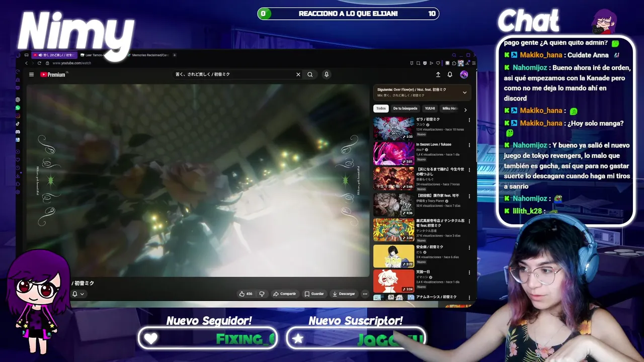This screenshot has width=644, height=362.
Task: Open the YouTube hamburger guide menu
Action: coord(31,74)
